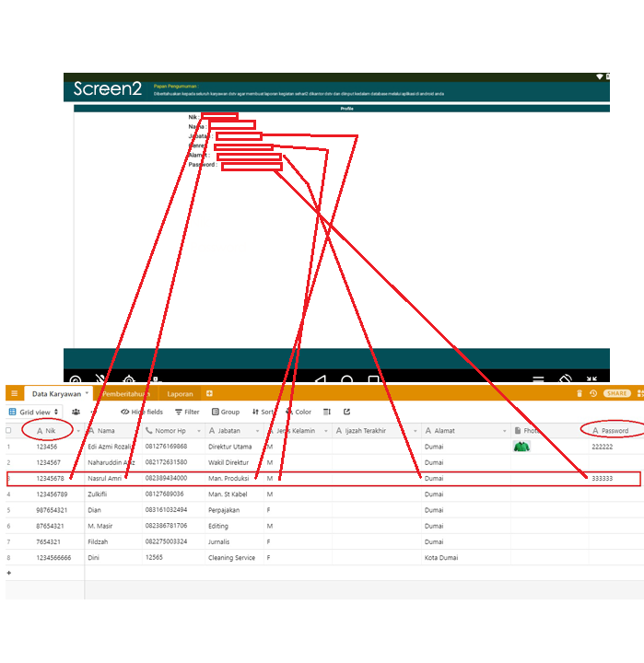
Task: Open the Airtable hamburger tables menu
Action: tap(15, 394)
